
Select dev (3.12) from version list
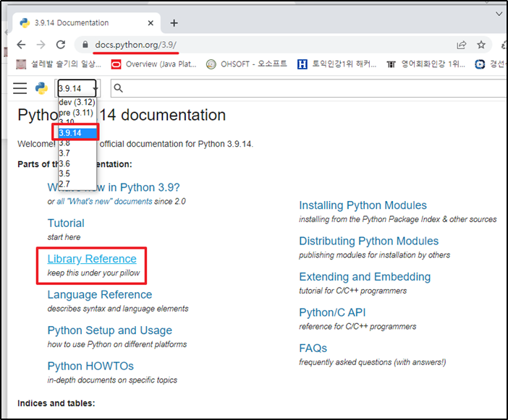77,102
